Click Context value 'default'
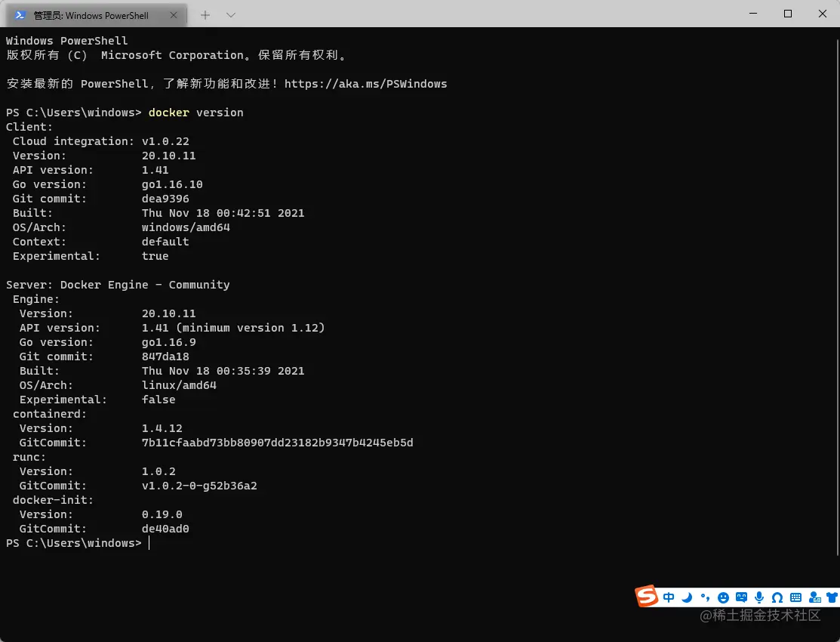Viewport: 840px width, 642px height. 165,242
